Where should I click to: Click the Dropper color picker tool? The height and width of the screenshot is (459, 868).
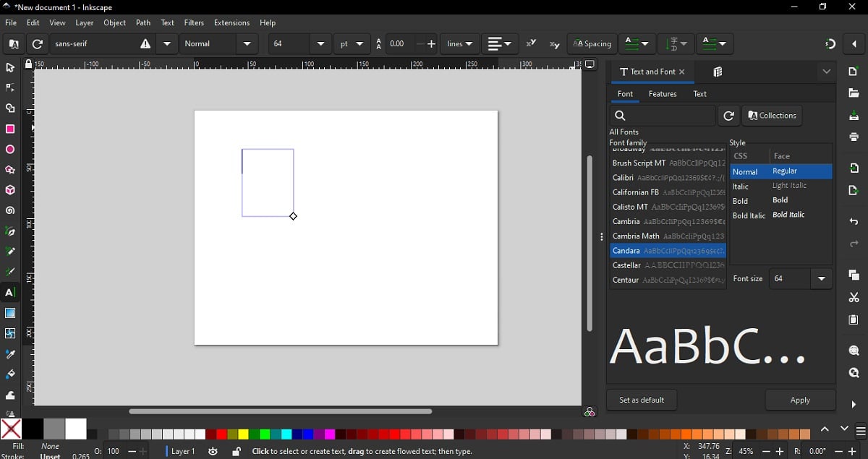(x=10, y=355)
